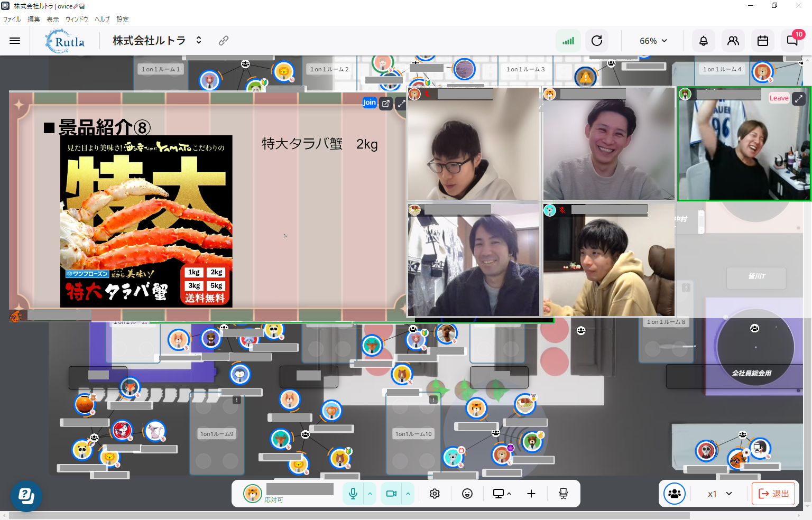Expand the 66% zoom dropdown
The width and height of the screenshot is (812, 520).
[653, 41]
